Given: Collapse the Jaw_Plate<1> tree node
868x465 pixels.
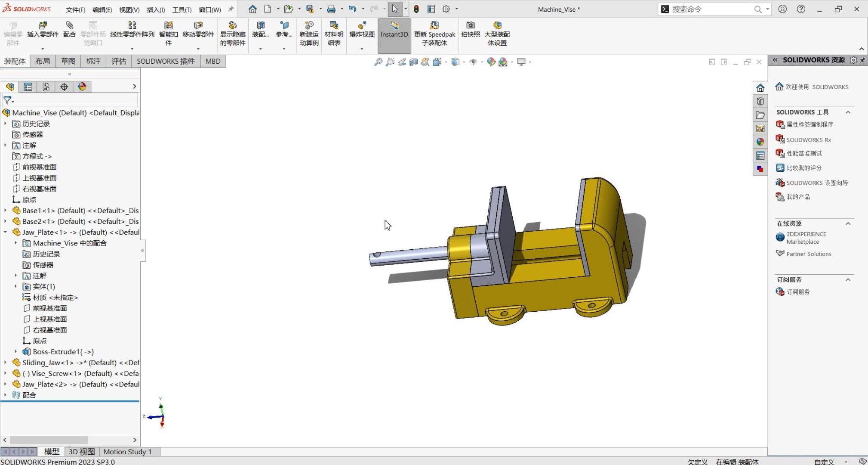Looking at the screenshot, I should 6,232.
